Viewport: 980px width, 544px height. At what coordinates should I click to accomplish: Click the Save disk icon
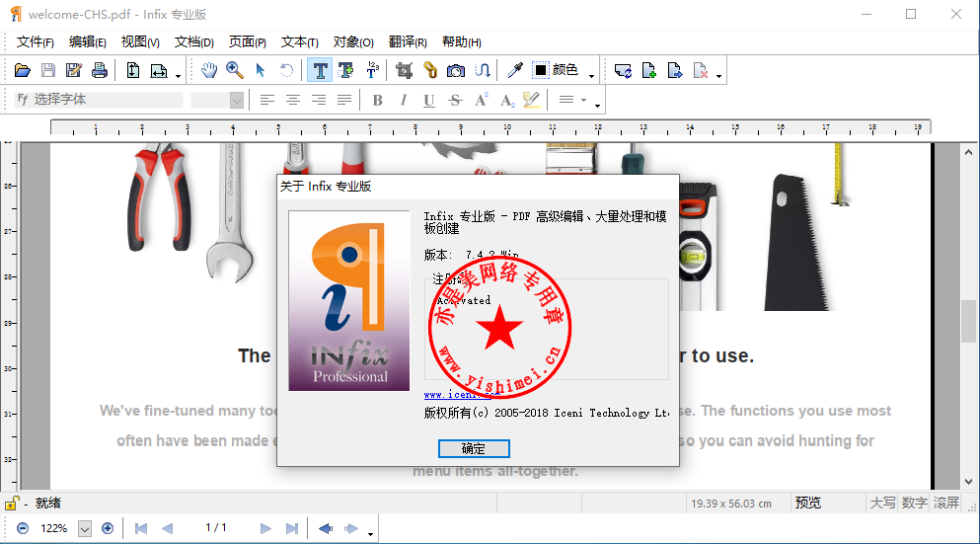(x=48, y=70)
